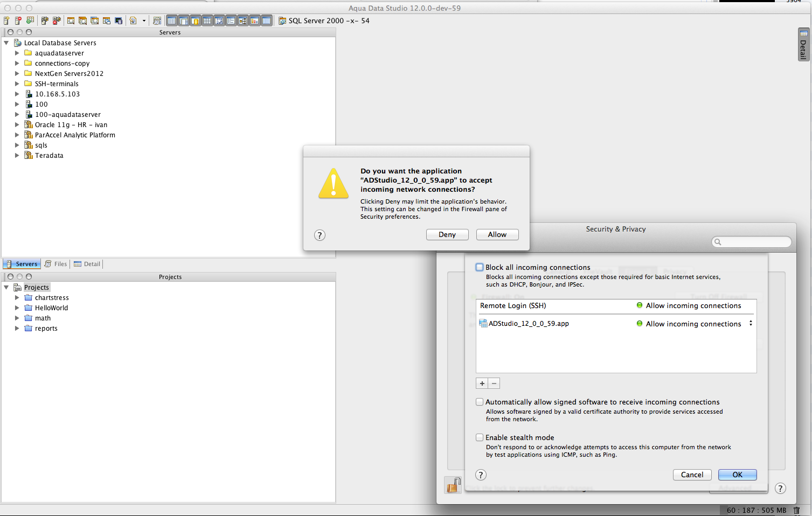Click OK in firewall options sheet
The width and height of the screenshot is (812, 516).
tap(737, 475)
